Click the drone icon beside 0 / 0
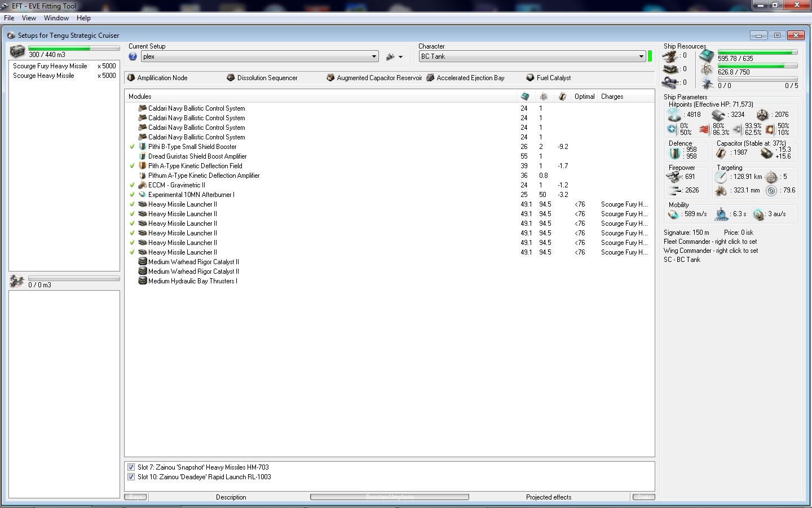Image resolution: width=812 pixels, height=508 pixels. point(707,83)
